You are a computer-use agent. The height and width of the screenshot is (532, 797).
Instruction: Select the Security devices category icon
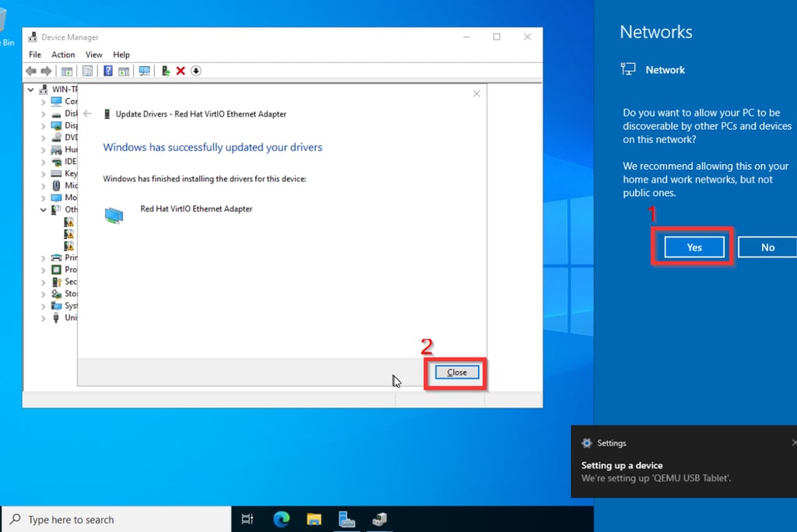pos(56,282)
